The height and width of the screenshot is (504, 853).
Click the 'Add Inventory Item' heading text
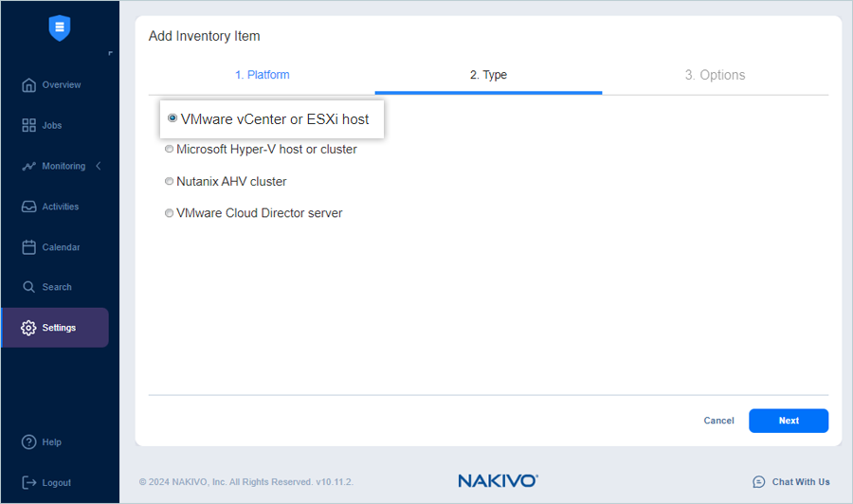click(204, 36)
